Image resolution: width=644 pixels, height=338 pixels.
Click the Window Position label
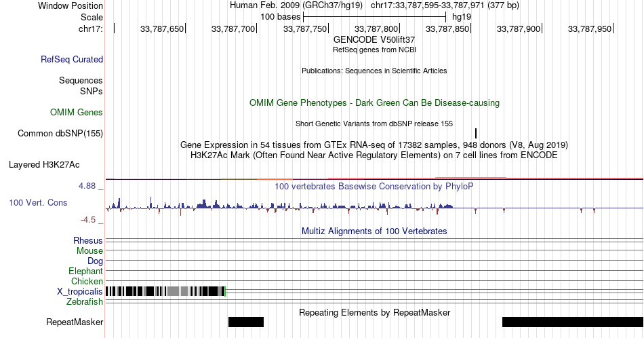click(x=71, y=5)
